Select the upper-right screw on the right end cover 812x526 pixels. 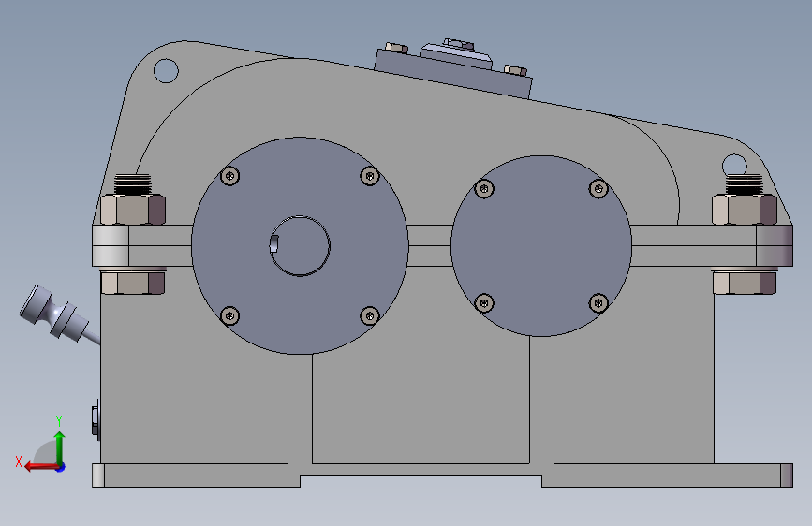pyautogui.click(x=598, y=188)
